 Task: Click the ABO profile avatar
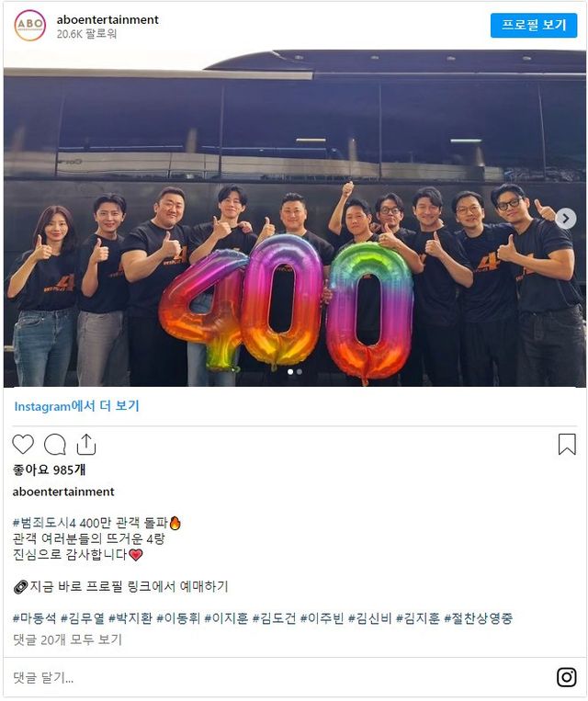(29, 26)
